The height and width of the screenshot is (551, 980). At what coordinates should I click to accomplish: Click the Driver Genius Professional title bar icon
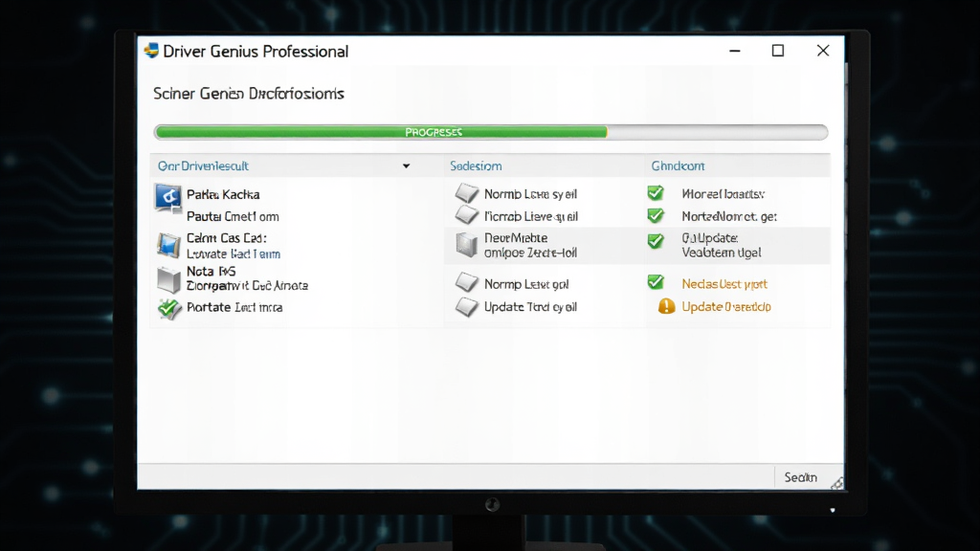[151, 51]
